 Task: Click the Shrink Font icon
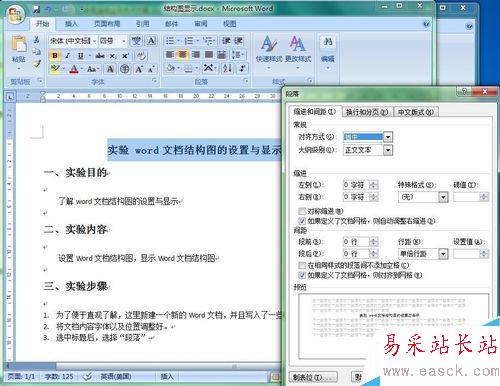(151, 69)
